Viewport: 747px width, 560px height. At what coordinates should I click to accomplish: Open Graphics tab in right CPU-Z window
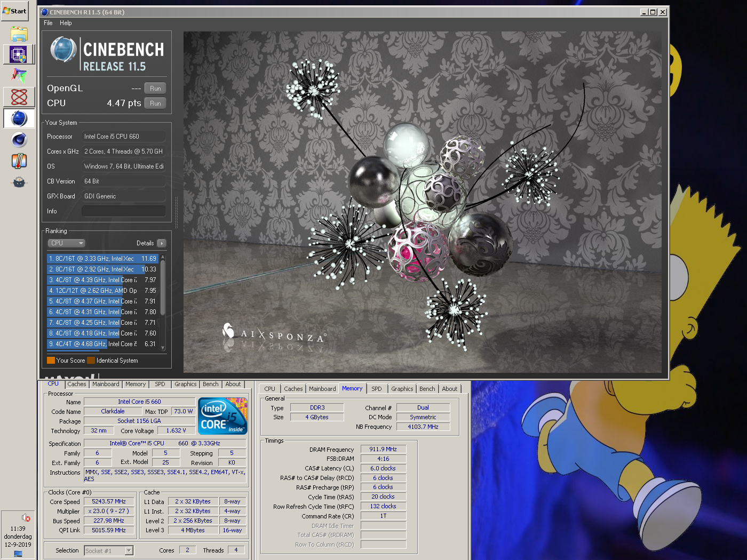click(x=402, y=389)
